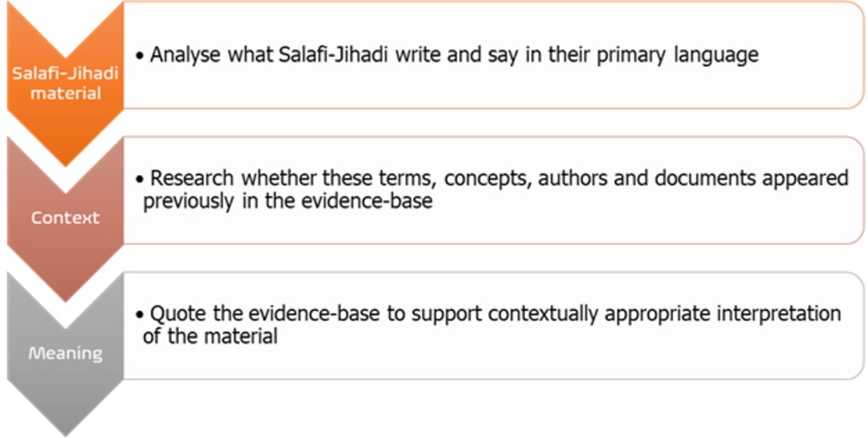Click "of the material" text line

click(x=209, y=336)
